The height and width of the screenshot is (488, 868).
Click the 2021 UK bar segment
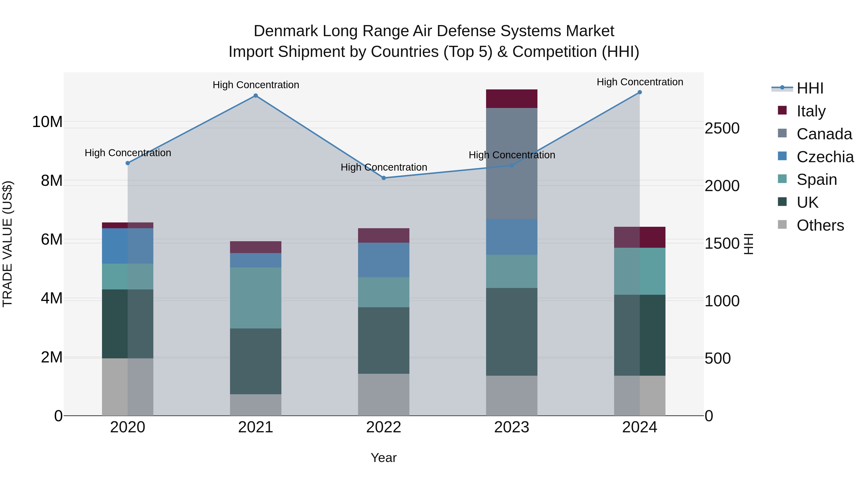[x=256, y=361]
